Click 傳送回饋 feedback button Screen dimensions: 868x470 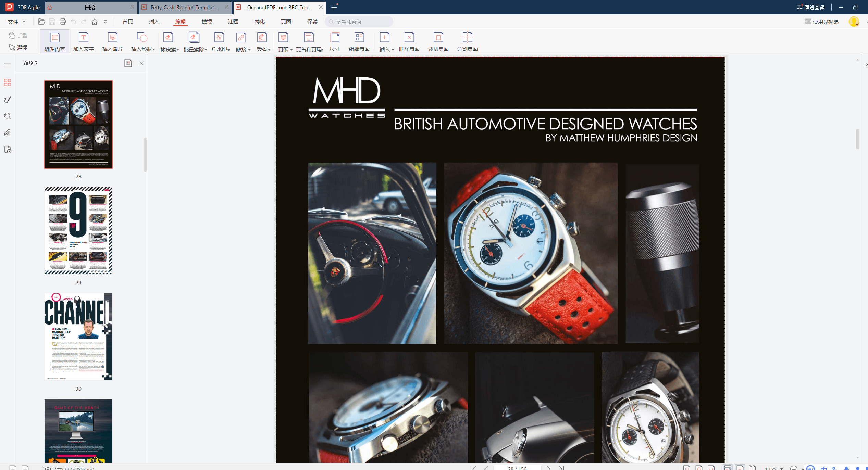[810, 7]
